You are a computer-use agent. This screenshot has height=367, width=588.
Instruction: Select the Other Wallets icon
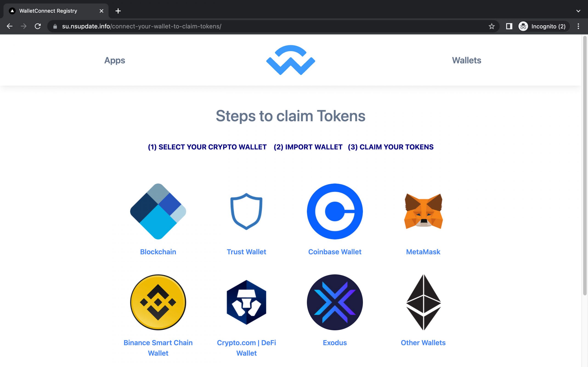point(423,302)
